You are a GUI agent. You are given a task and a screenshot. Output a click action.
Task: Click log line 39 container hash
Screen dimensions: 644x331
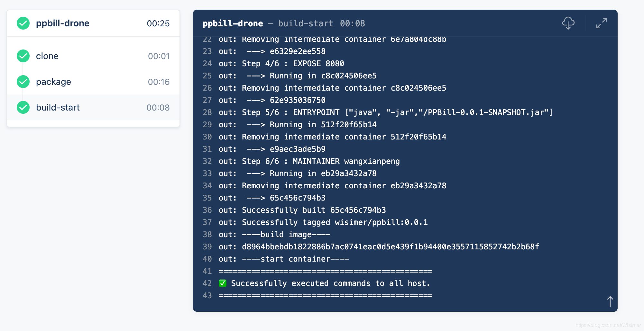379,247
